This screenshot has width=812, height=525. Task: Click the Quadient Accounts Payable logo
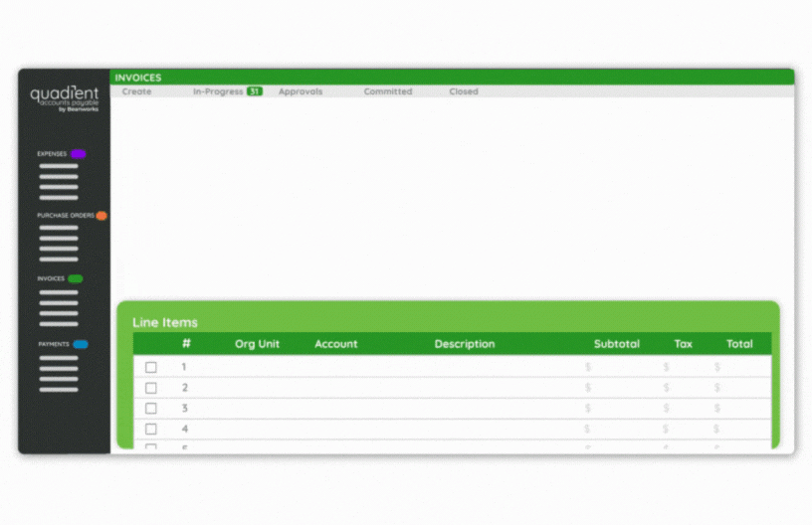point(64,98)
